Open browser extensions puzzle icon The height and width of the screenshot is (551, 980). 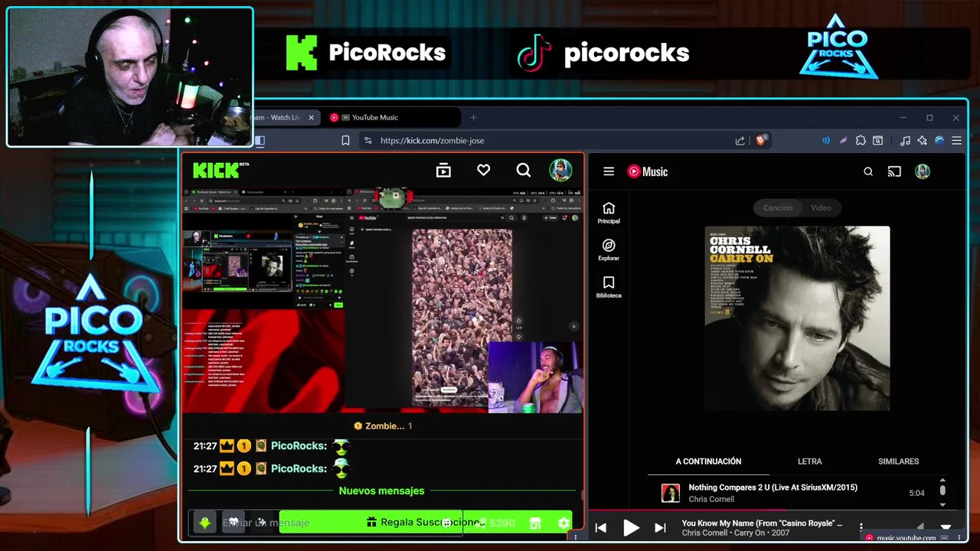pos(861,140)
